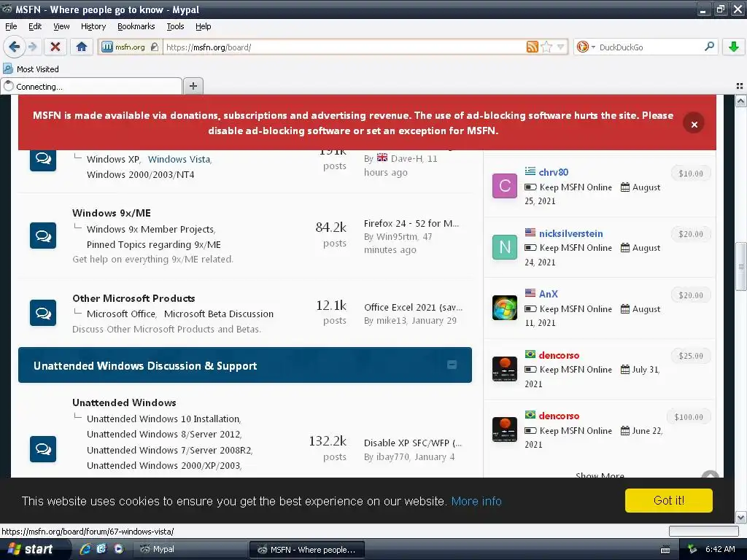Open the DuckDuckGo search engine selector

pyautogui.click(x=586, y=47)
